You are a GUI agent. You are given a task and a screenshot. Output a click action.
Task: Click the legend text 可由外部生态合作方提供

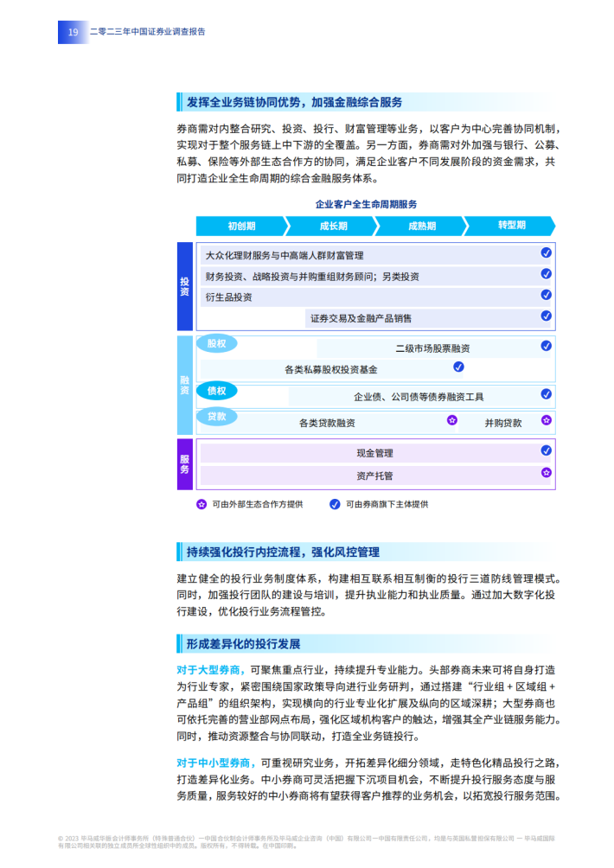[x=258, y=504]
